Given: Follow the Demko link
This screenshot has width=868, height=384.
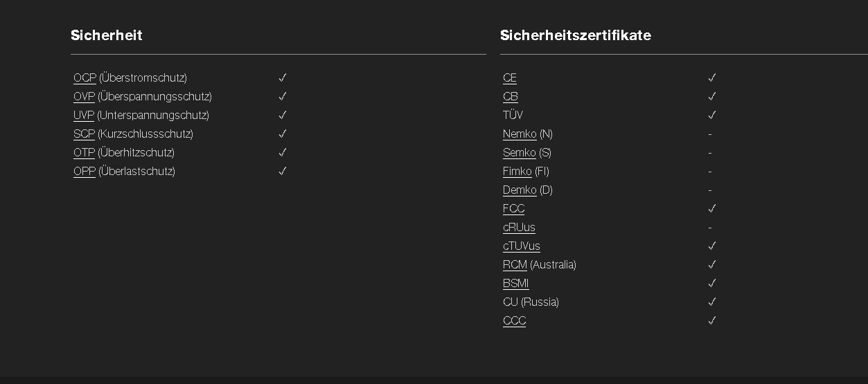Looking at the screenshot, I should (520, 190).
